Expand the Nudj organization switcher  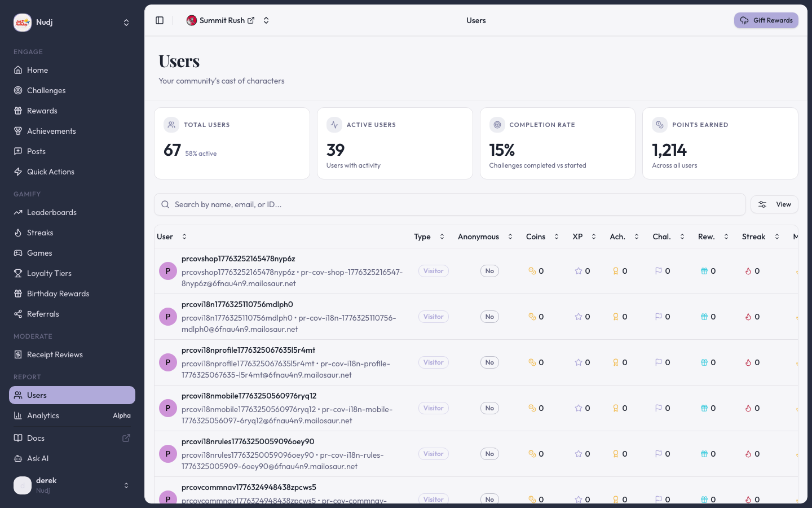[x=126, y=23]
